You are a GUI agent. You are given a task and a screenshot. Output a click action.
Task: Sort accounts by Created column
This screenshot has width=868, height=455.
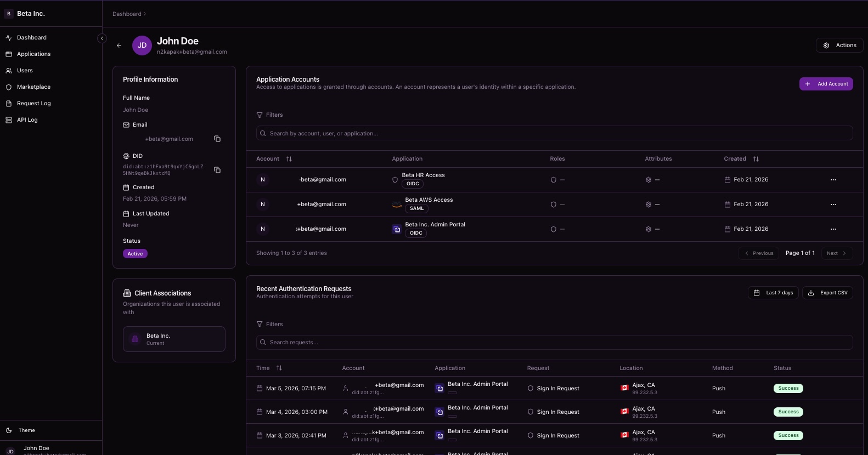pyautogui.click(x=756, y=159)
